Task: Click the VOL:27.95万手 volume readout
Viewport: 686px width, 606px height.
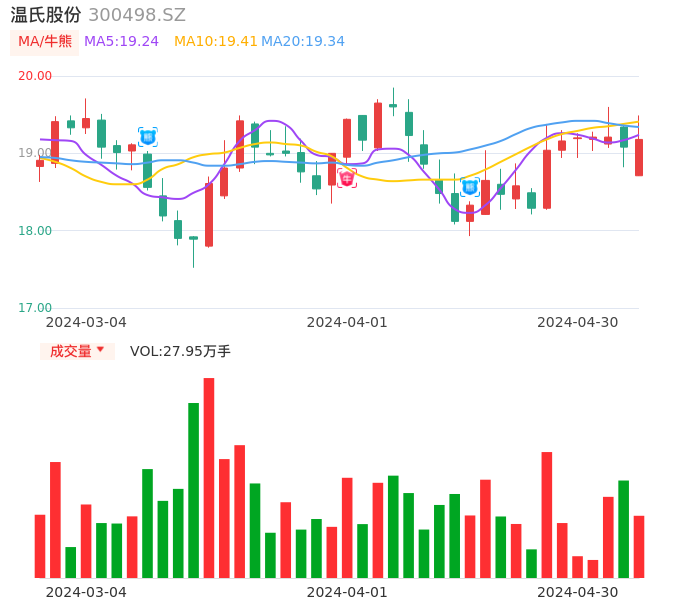Action: point(180,351)
